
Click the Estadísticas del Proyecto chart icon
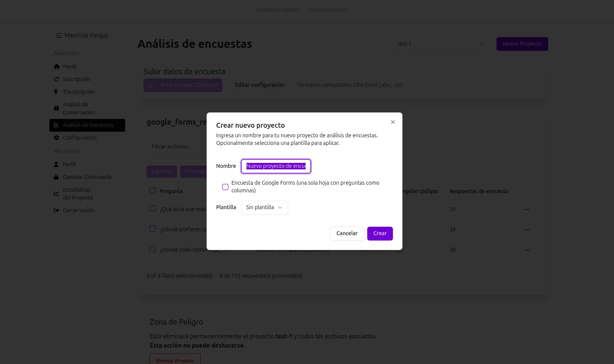point(56,193)
